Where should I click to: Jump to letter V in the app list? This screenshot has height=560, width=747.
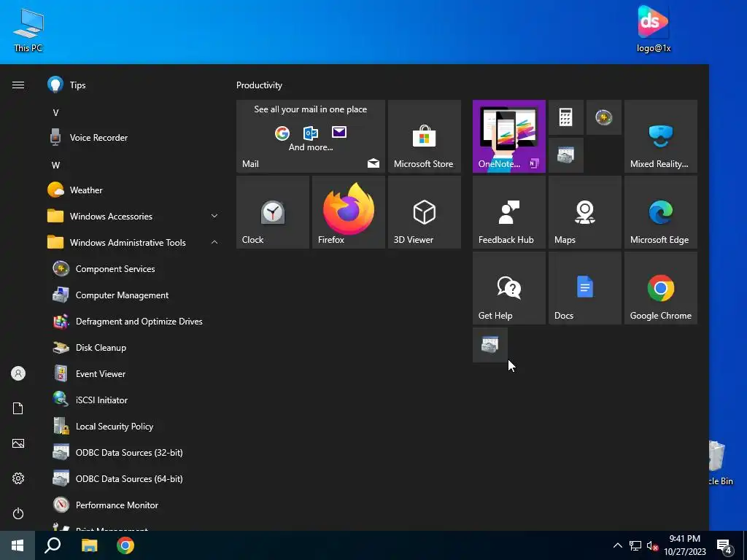(x=55, y=113)
